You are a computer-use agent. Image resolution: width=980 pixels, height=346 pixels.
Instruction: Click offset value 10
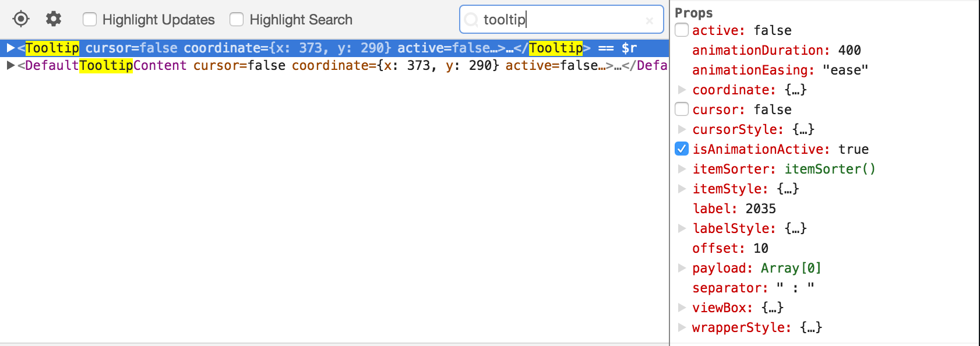761,248
